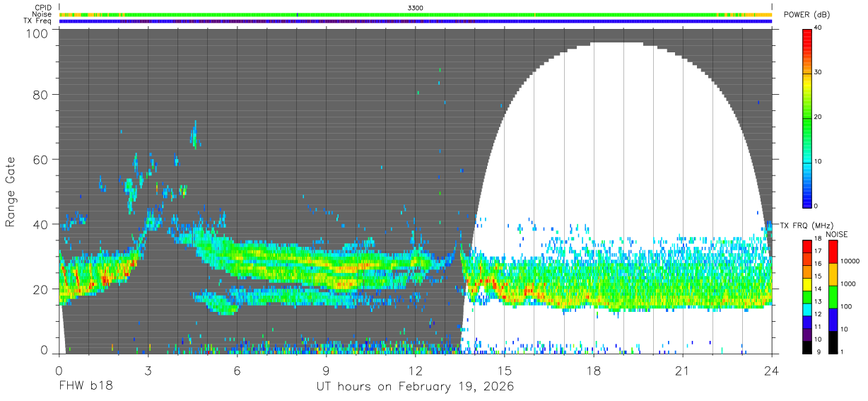Click the TX Freq status strip above plot
The width and height of the screenshot is (868, 401).
pos(416,21)
